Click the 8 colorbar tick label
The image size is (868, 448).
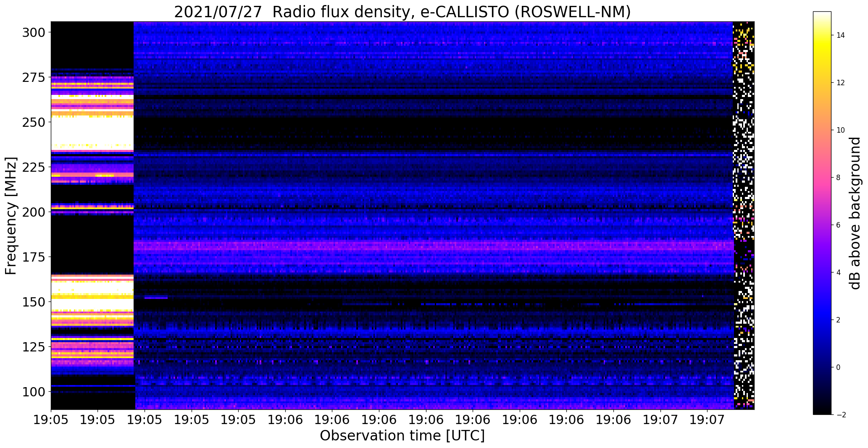point(839,178)
